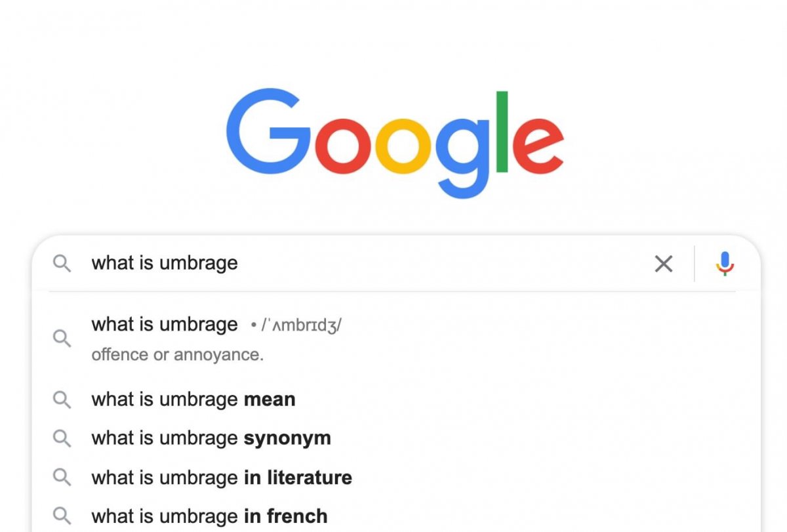Click the magnifier icon inside the search box
Image resolution: width=787 pixels, height=532 pixels.
62,264
